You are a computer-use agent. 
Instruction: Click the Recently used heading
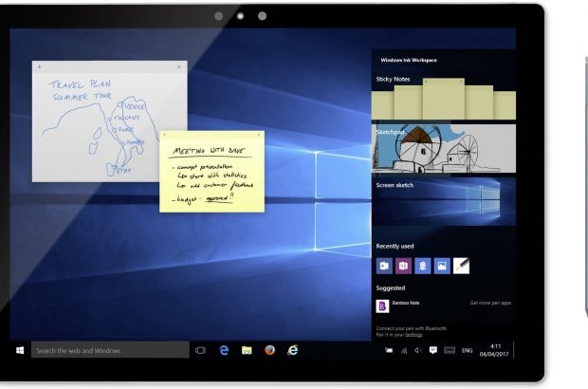tap(395, 246)
